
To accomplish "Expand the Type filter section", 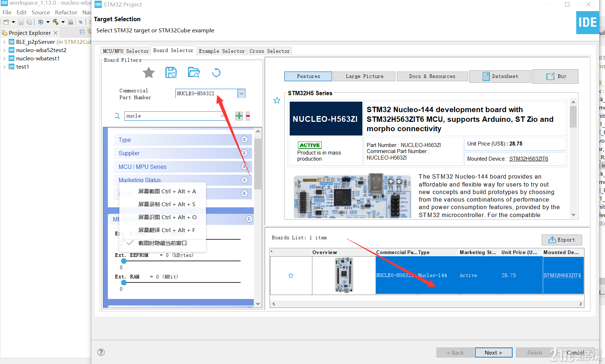I will click(244, 139).
